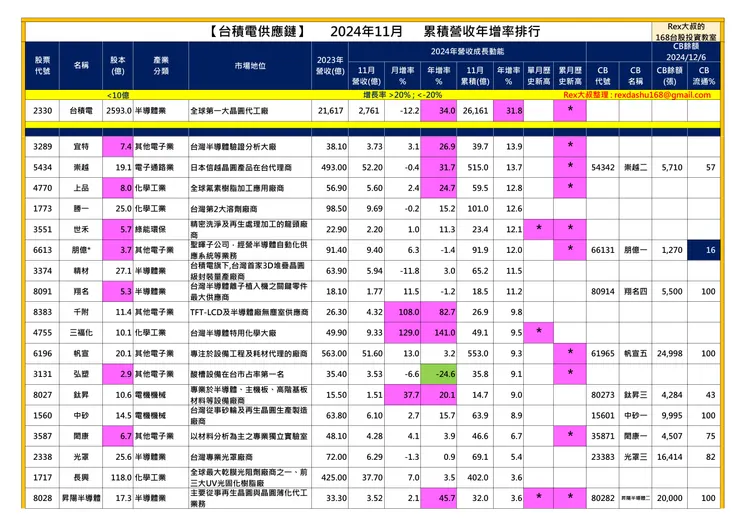This screenshot has width=740, height=523.
Task: Select stock code cell '3587'
Action: [x=42, y=436]
